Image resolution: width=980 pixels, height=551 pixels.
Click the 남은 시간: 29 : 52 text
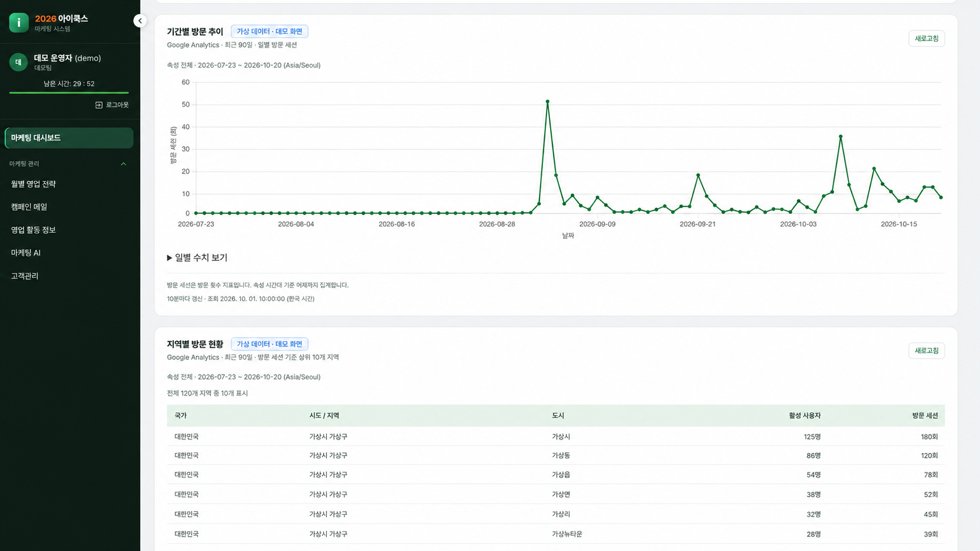coord(69,84)
